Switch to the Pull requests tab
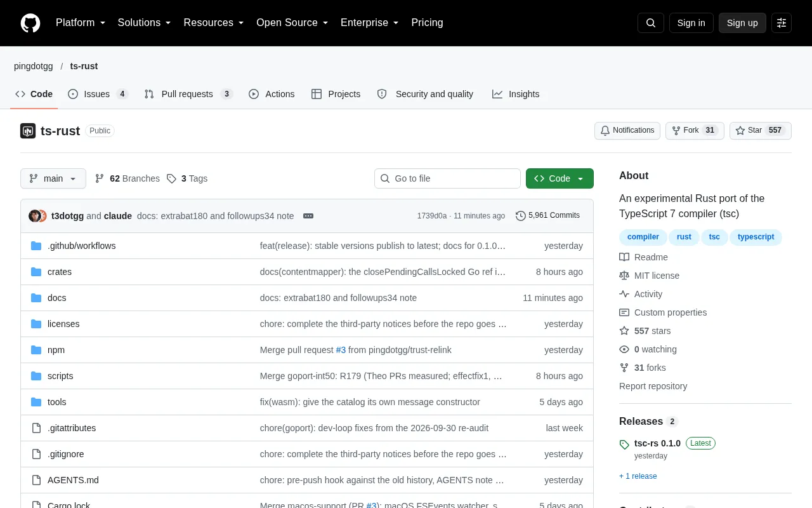Image resolution: width=812 pixels, height=508 pixels. point(188,94)
